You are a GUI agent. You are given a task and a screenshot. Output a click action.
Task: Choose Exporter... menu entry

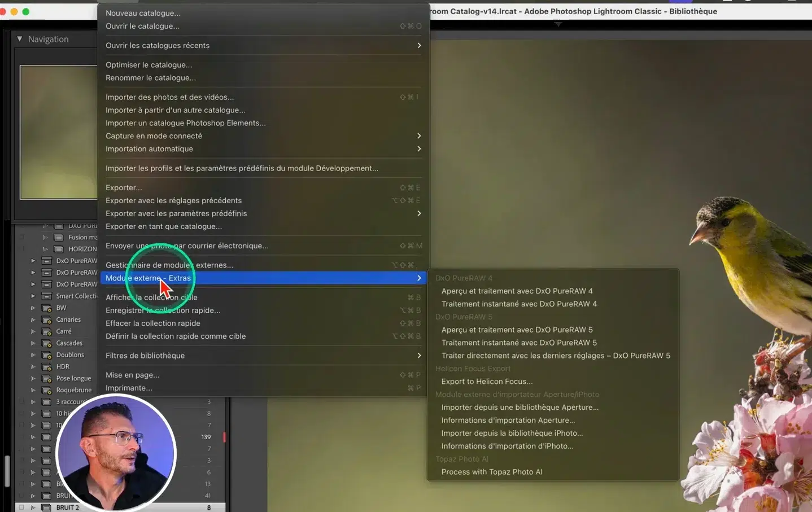[263, 187]
